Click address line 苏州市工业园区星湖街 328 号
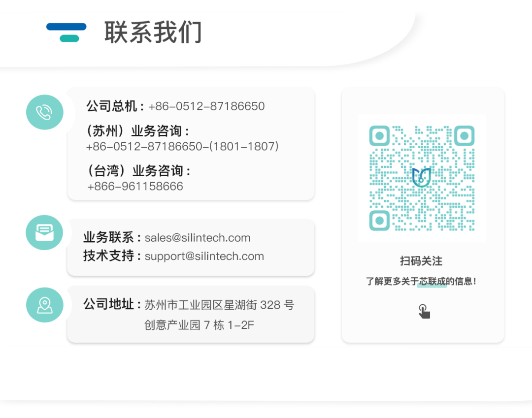The image size is (532, 418). (x=219, y=305)
